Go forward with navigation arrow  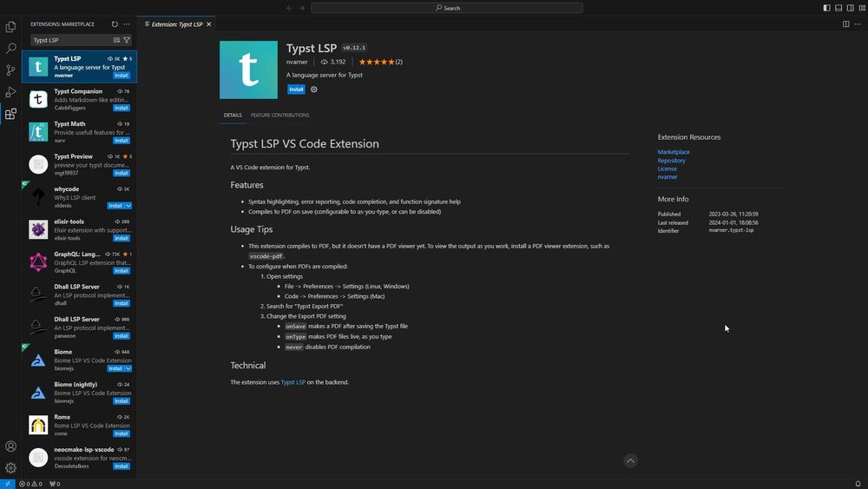point(302,8)
